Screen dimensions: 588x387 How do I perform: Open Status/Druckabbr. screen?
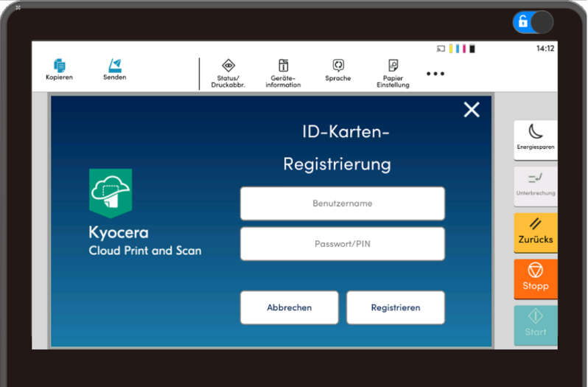point(228,74)
